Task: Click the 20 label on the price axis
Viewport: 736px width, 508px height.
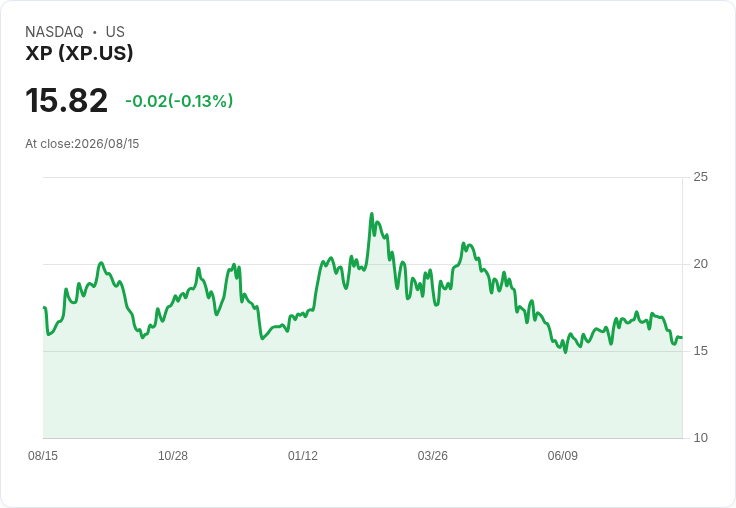Action: pos(700,264)
